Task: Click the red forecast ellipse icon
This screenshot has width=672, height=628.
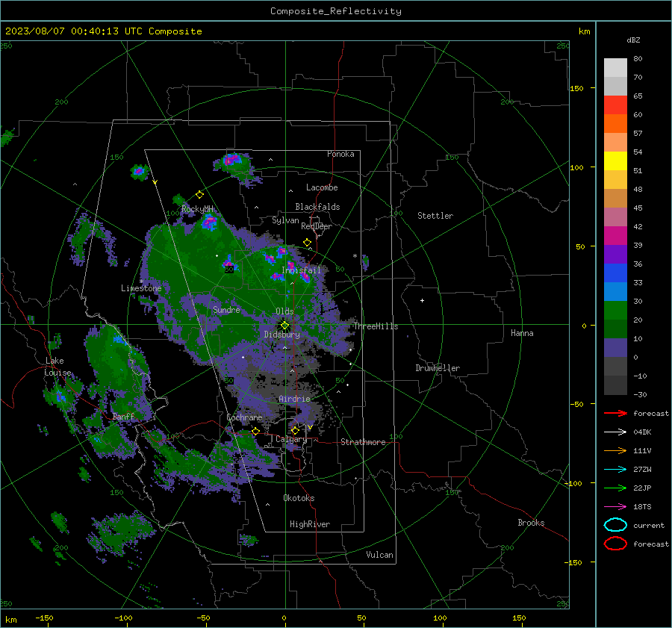Action: point(615,544)
